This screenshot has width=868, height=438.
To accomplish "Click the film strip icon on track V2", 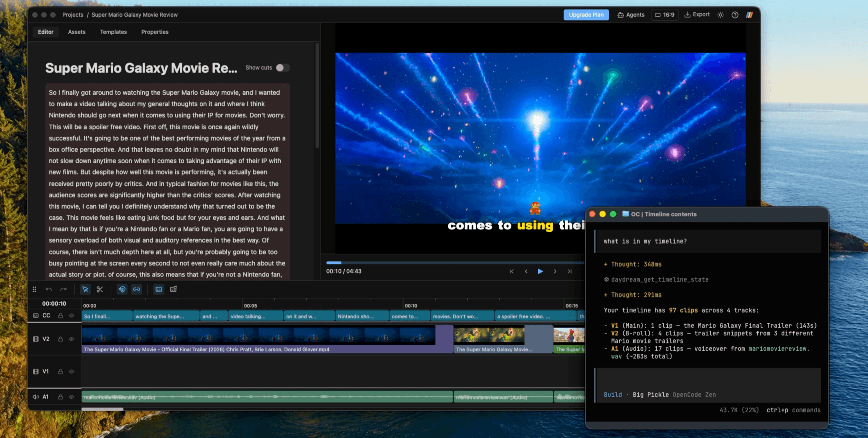I will click(36, 339).
